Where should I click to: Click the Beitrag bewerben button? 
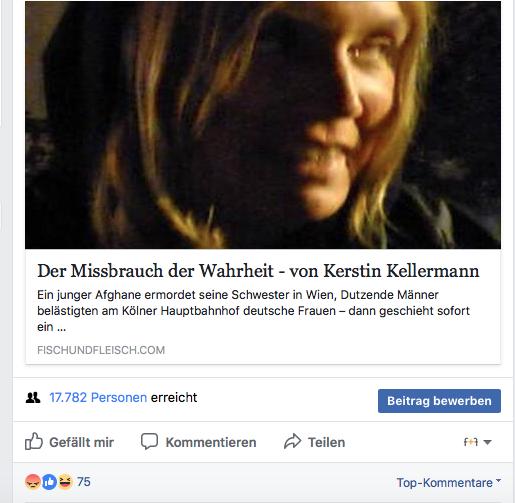439,401
